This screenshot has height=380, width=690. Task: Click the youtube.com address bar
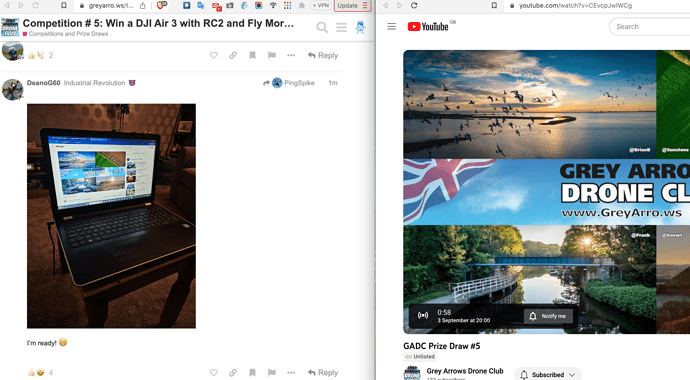tap(596, 5)
